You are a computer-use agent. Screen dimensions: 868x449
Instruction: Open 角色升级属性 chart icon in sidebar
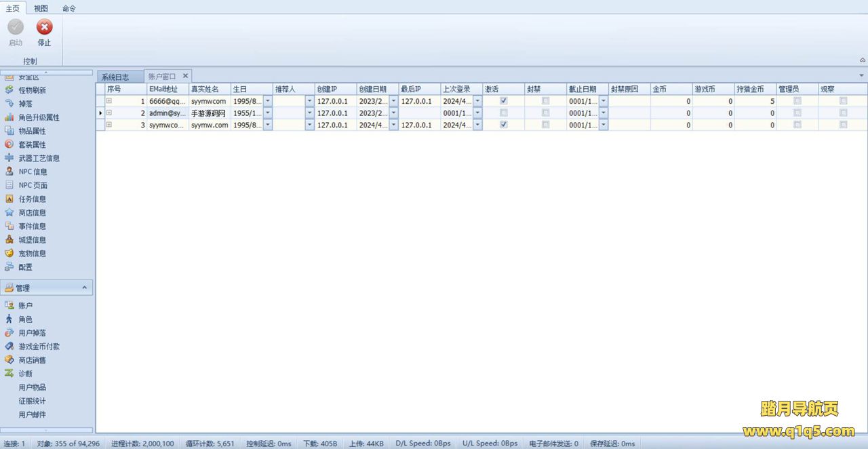[9, 117]
